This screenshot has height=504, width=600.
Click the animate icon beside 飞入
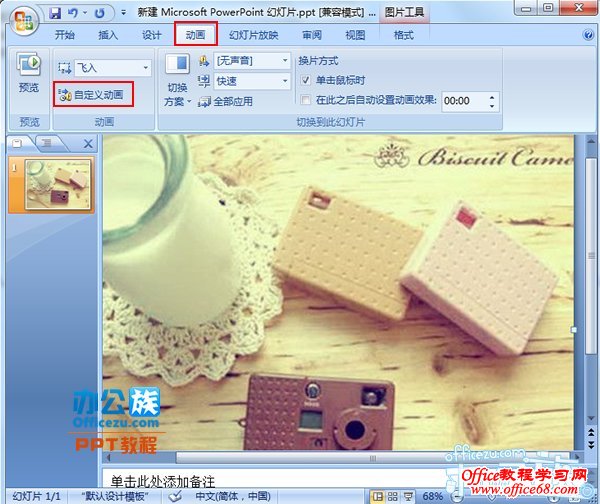[x=64, y=68]
